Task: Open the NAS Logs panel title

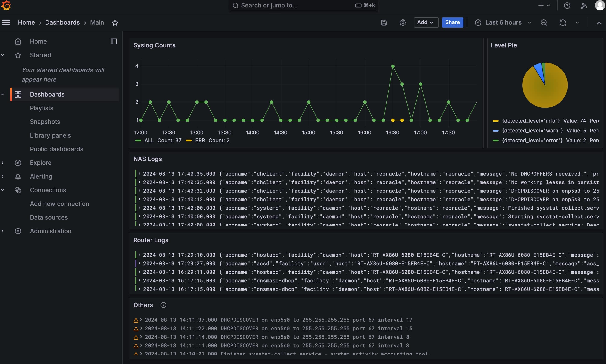Action: [148, 159]
